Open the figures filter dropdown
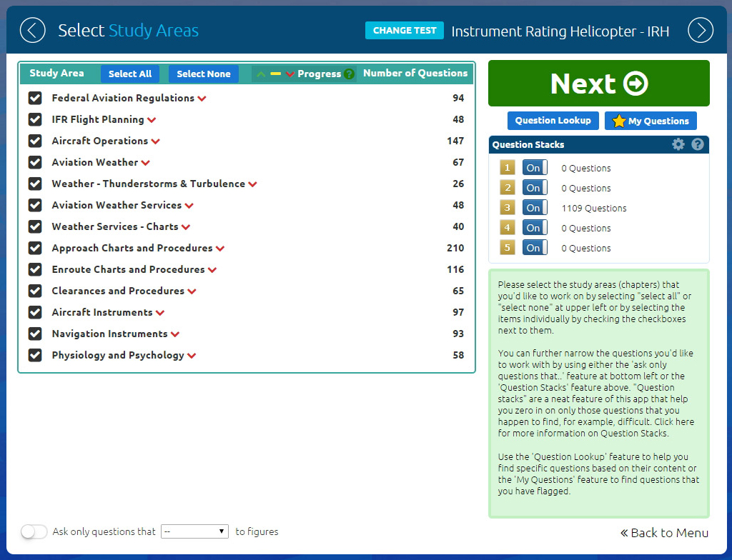This screenshot has width=732, height=560. point(194,531)
